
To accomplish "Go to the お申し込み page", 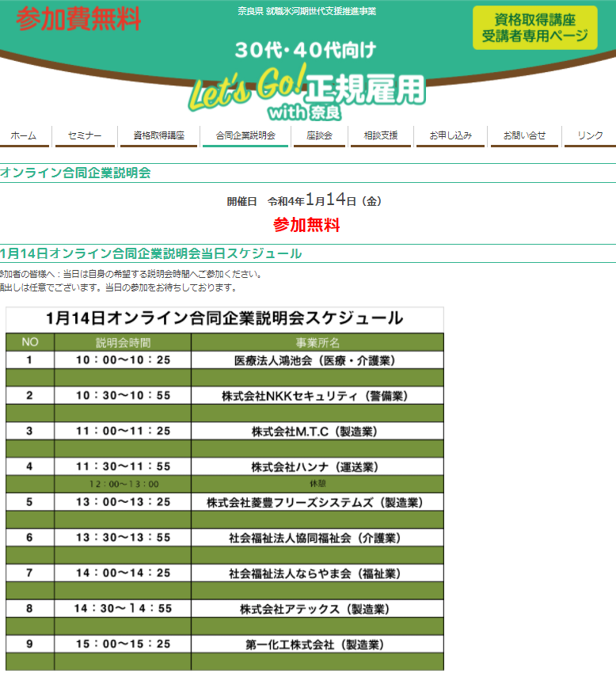I will point(451,135).
